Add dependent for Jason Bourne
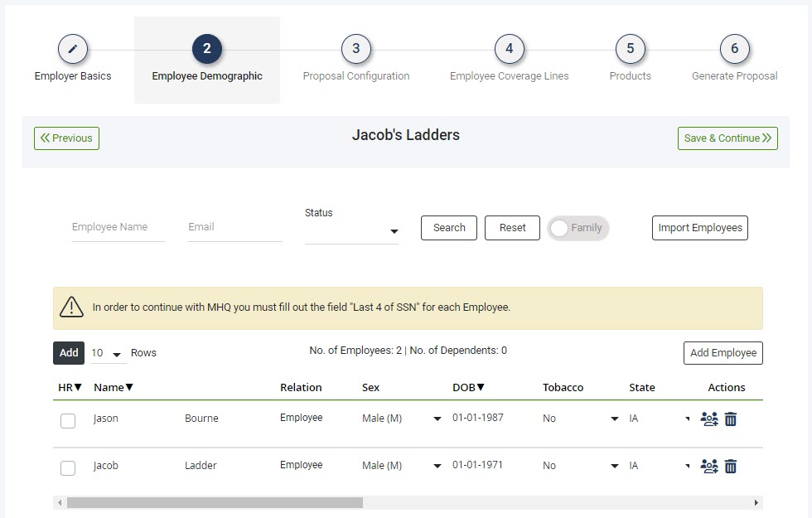This screenshot has width=812, height=518. pos(709,419)
